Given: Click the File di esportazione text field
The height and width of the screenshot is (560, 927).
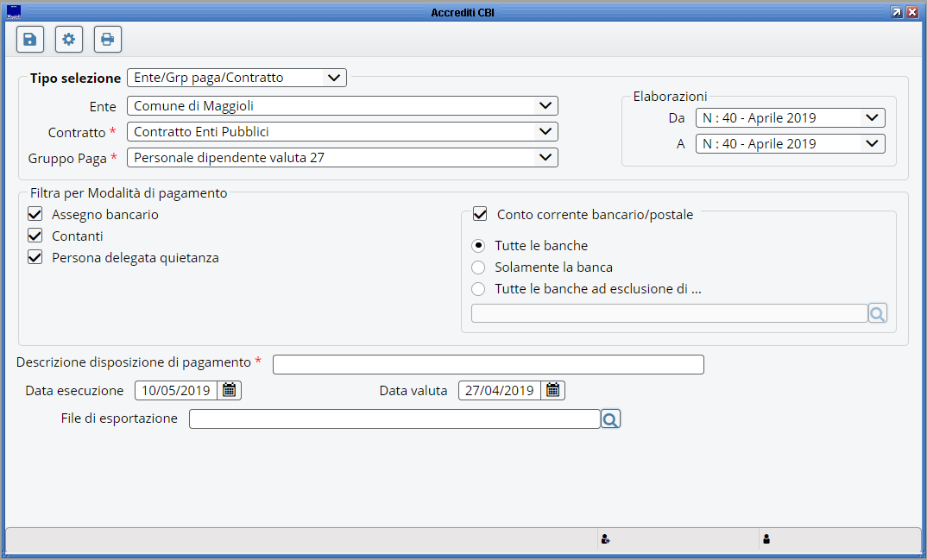Looking at the screenshot, I should tap(395, 419).
